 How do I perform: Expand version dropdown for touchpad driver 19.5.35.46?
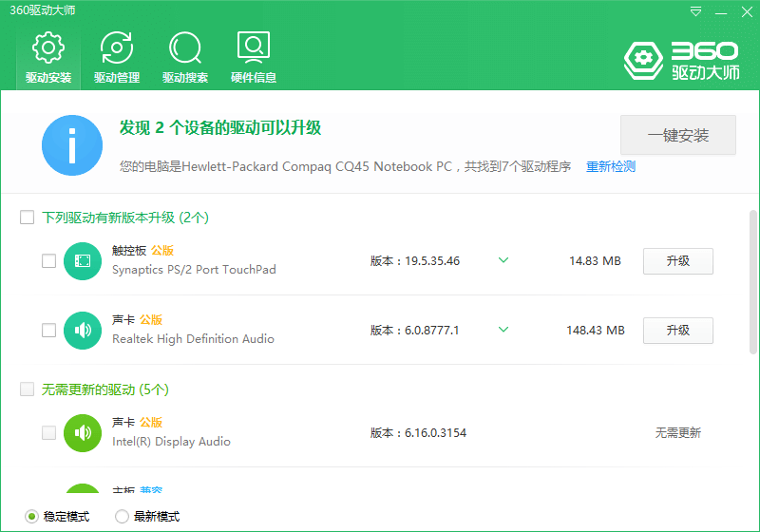point(503,260)
